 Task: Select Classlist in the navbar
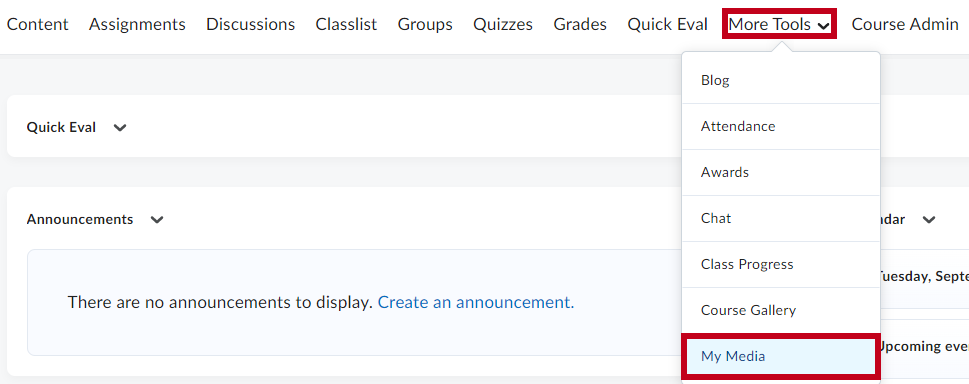(346, 25)
